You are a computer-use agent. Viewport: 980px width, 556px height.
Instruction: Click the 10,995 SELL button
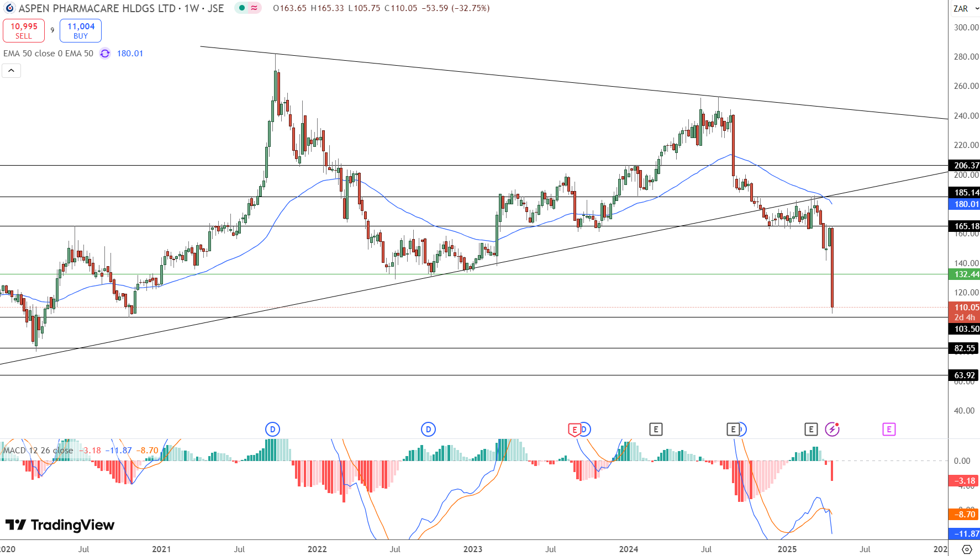(x=24, y=30)
